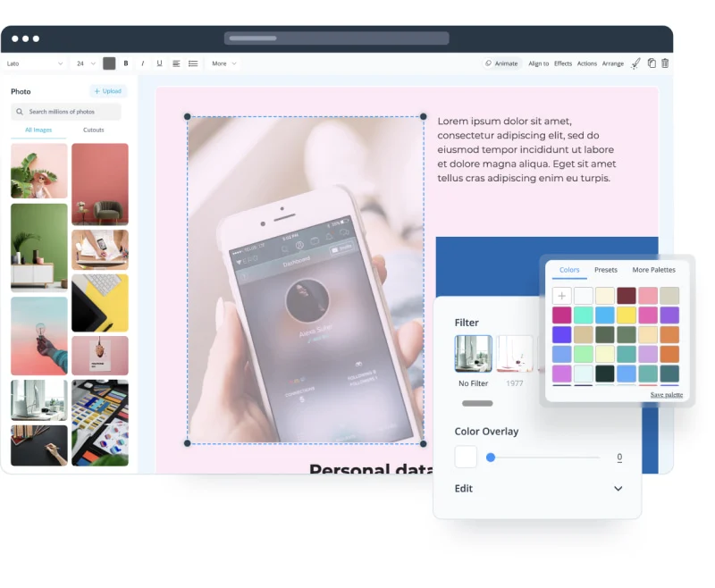
Task: Click the photo search field
Action: point(66,112)
